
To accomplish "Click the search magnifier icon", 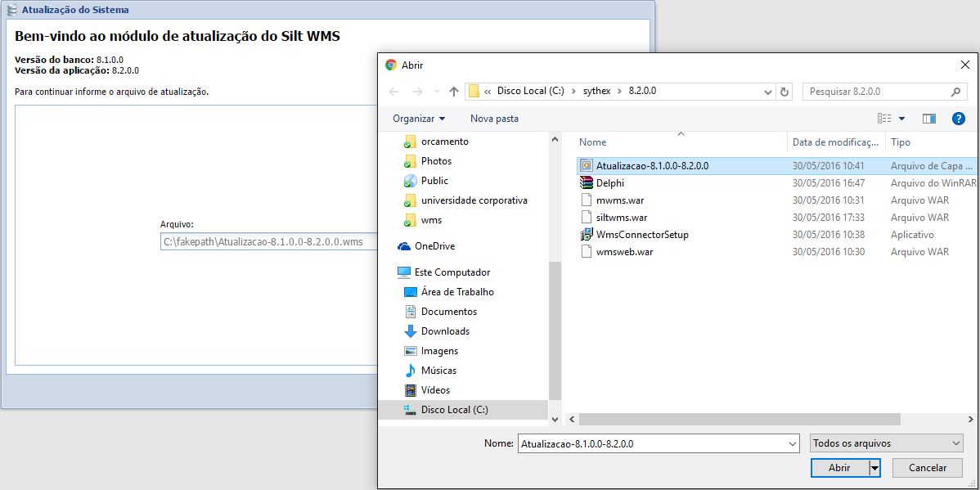I will point(955,92).
